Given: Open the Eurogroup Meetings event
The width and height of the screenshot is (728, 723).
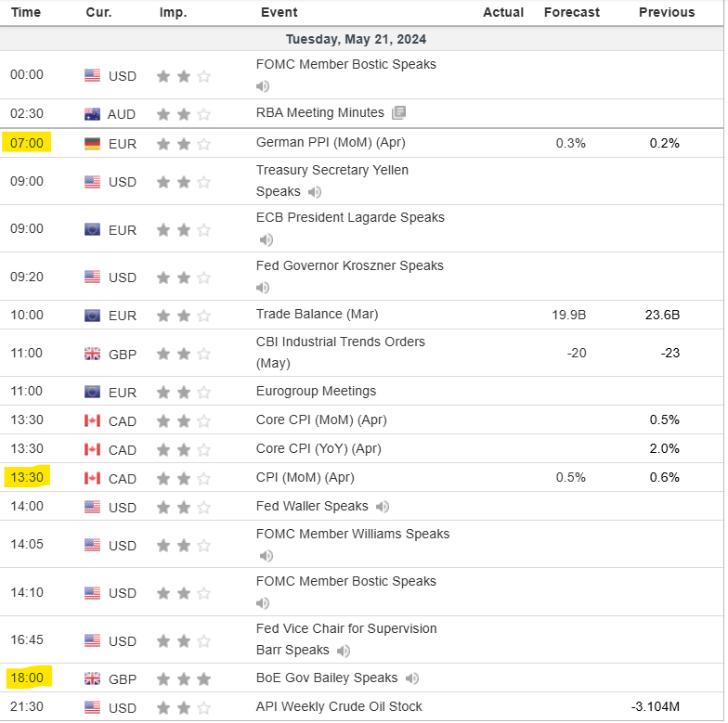Looking at the screenshot, I should pos(316,391).
